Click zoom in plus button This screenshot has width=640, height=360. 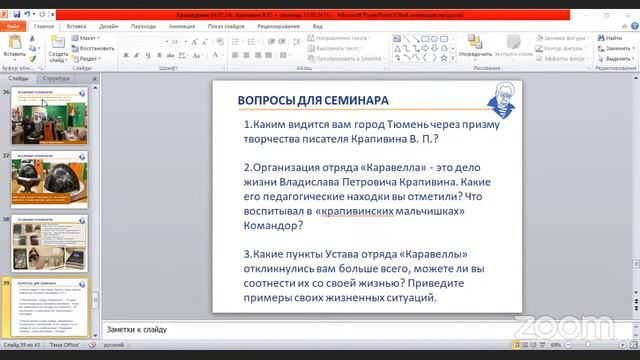point(622,345)
